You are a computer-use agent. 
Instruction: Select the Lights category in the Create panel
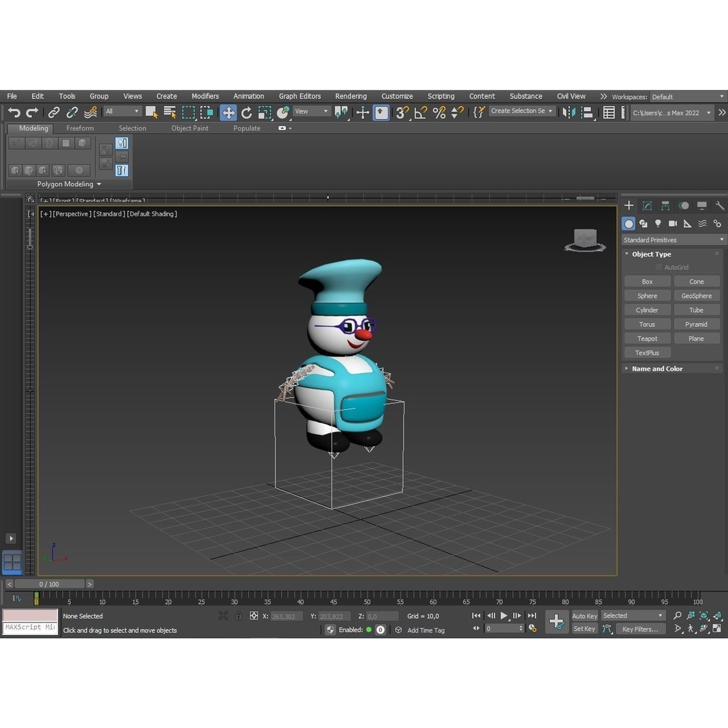(657, 223)
